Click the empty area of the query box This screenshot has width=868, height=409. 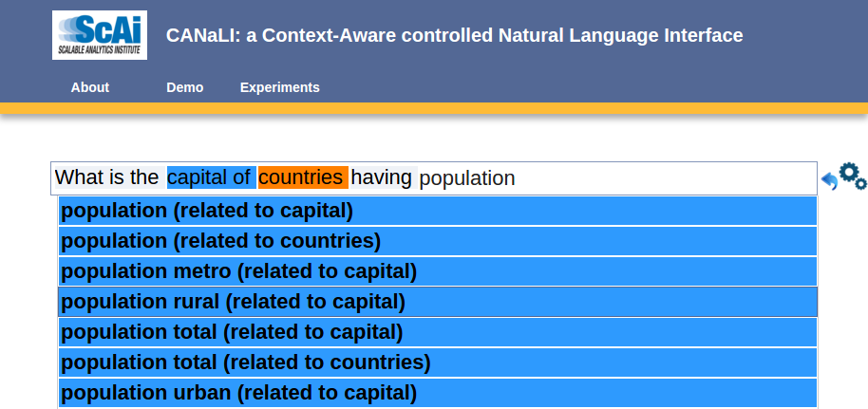pos(665,178)
